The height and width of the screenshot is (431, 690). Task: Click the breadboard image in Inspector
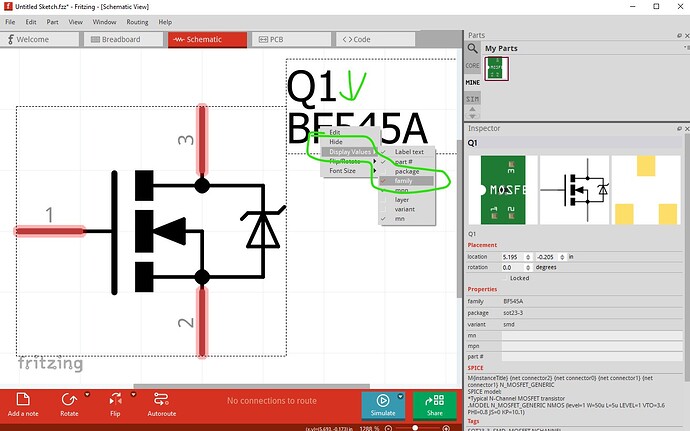[x=503, y=190]
